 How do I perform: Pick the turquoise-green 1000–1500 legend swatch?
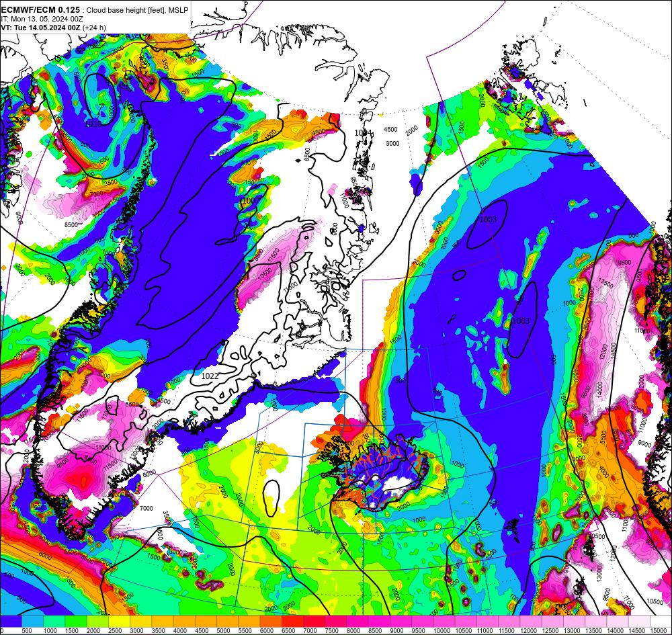tap(54, 621)
